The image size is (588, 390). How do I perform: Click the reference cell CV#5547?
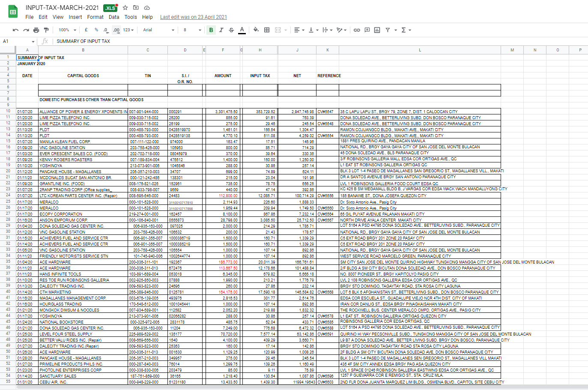pos(328,111)
